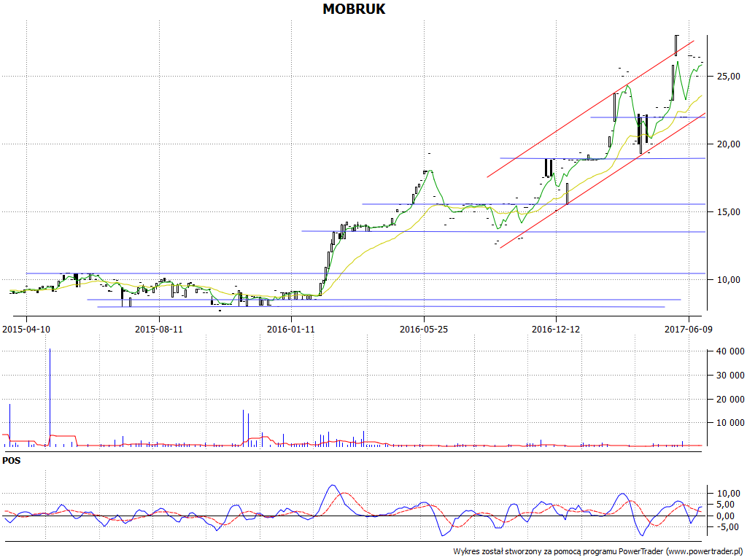Click the 2015-04-10 date label
The image size is (747, 560).
[26, 329]
